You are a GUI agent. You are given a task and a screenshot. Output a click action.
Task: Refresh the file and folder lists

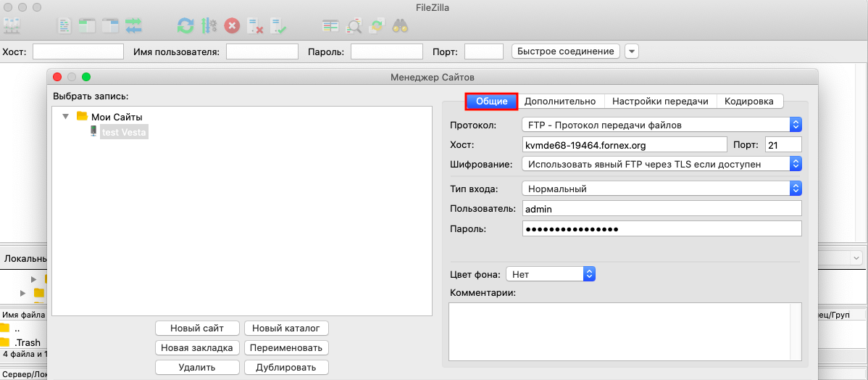click(185, 25)
